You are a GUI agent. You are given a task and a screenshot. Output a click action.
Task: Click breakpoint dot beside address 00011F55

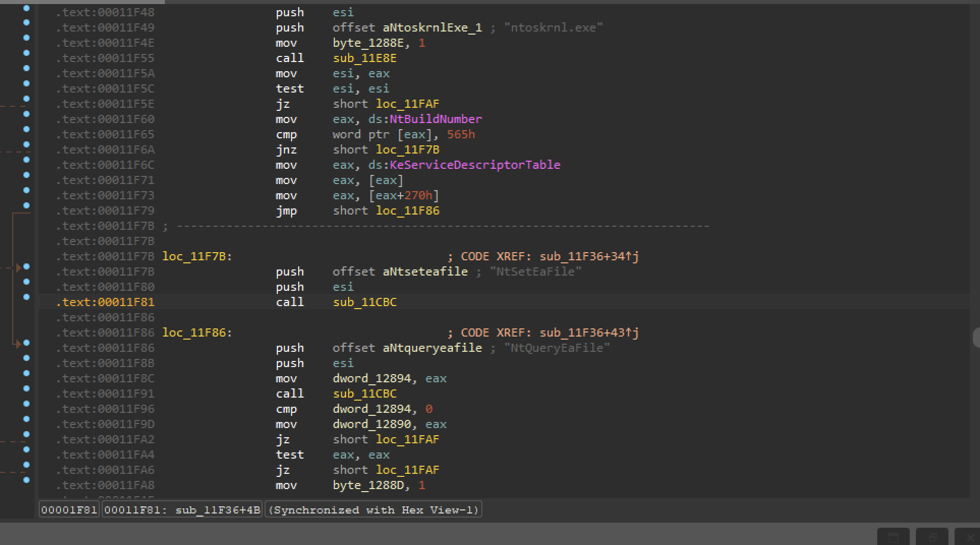26,53
